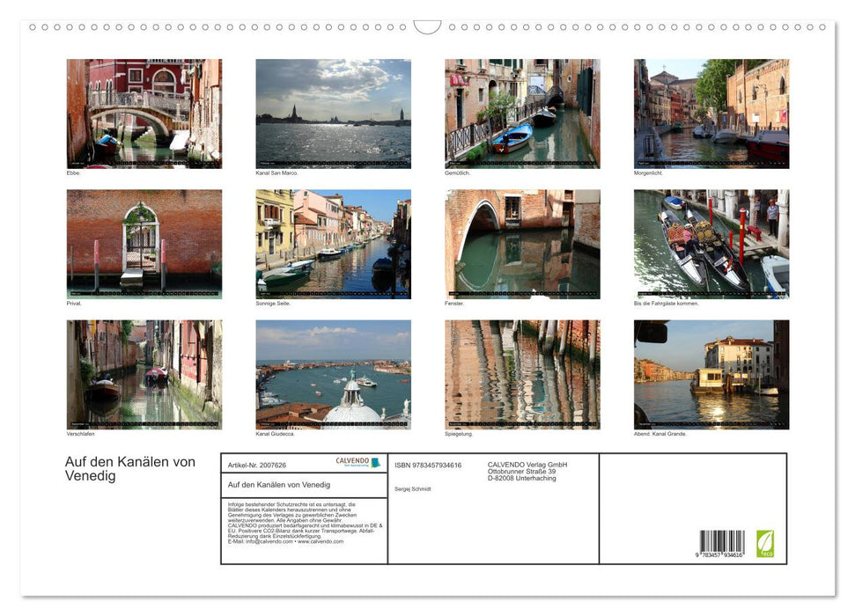Click the ISBN 9783457934616 text

point(429,465)
